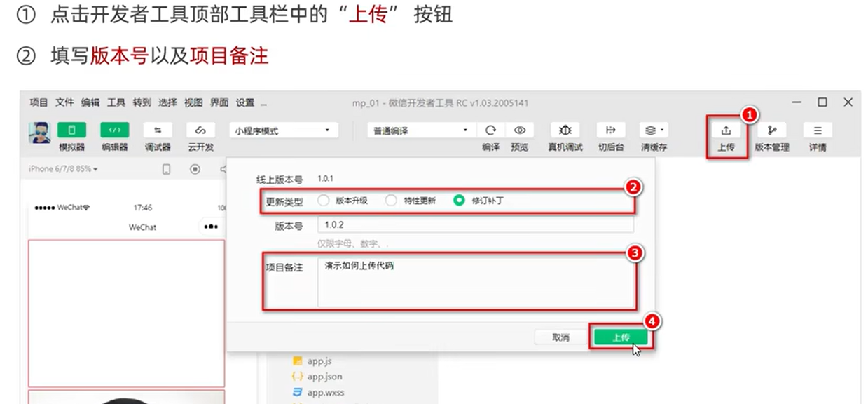
Task: Open the 视图 menu
Action: click(x=193, y=102)
